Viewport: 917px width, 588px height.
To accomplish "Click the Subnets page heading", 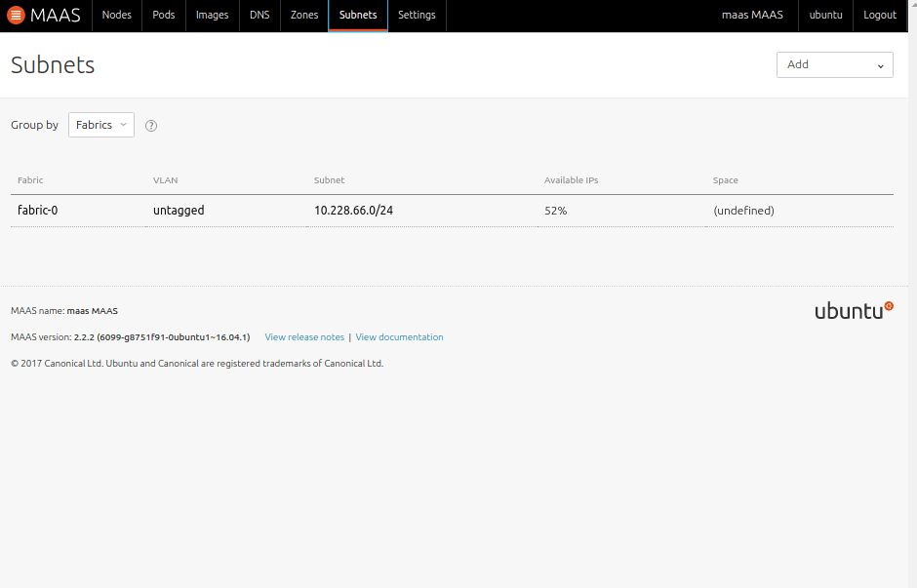I will [53, 65].
